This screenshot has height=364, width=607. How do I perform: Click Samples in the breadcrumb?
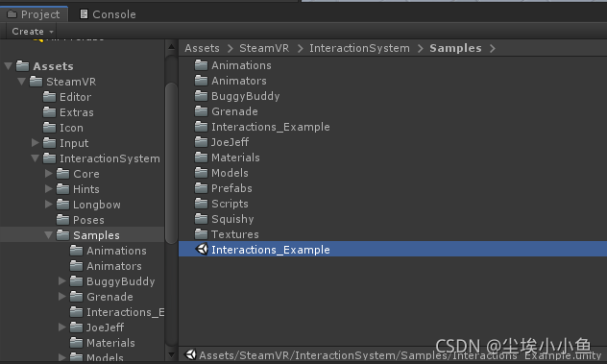coord(455,48)
